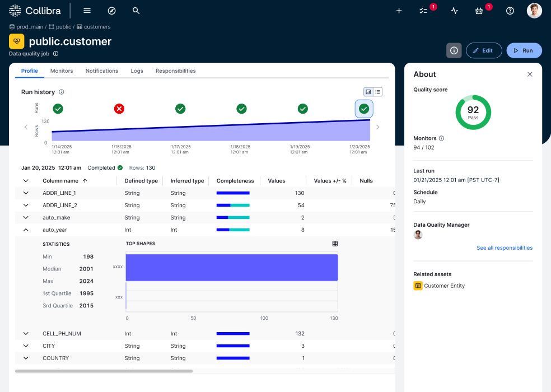This screenshot has width=551, height=392.
Task: Open the hamburger navigation menu
Action: pyautogui.click(x=87, y=10)
